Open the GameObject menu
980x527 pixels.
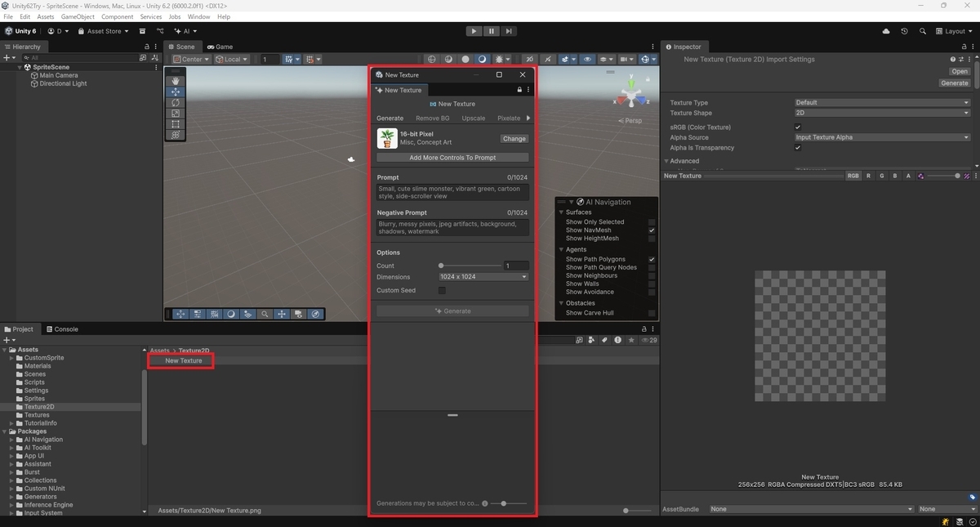click(78, 16)
